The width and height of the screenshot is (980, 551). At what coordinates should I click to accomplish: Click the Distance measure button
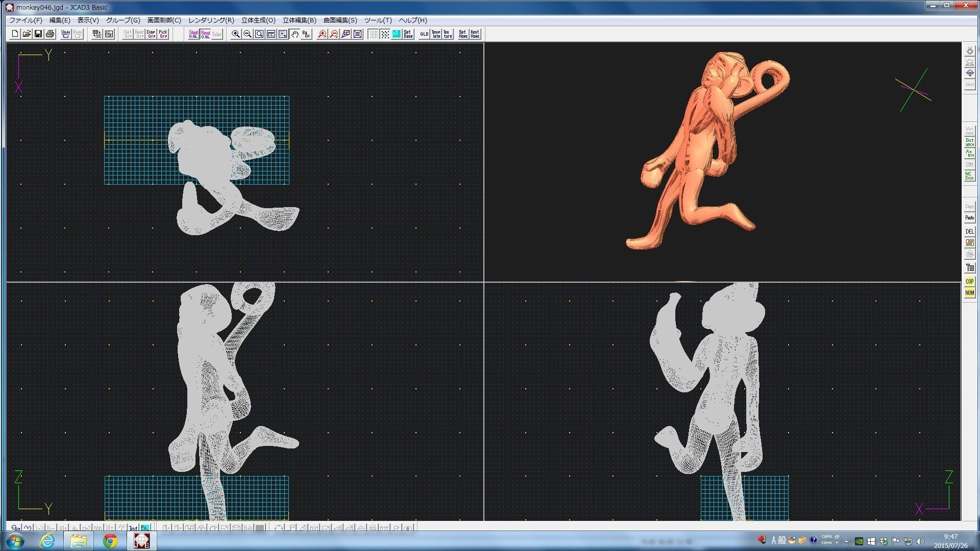click(969, 142)
